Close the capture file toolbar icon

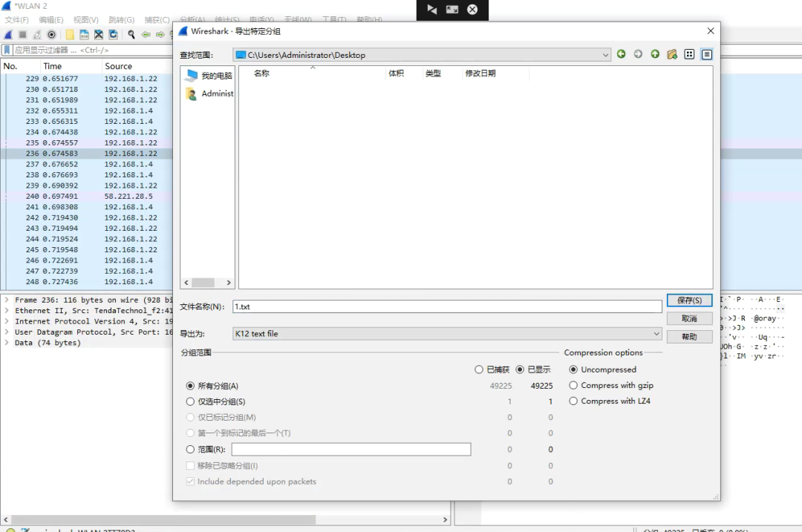coord(99,35)
